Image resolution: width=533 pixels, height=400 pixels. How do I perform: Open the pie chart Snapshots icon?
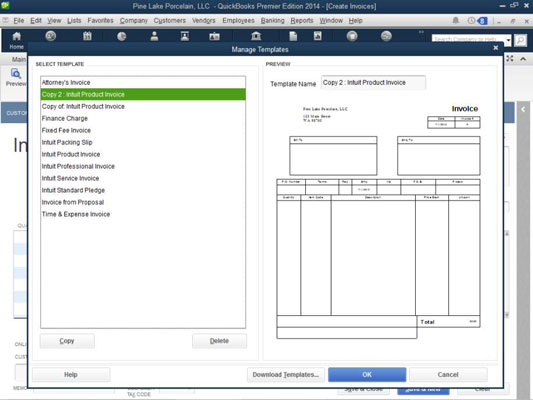tap(121, 36)
